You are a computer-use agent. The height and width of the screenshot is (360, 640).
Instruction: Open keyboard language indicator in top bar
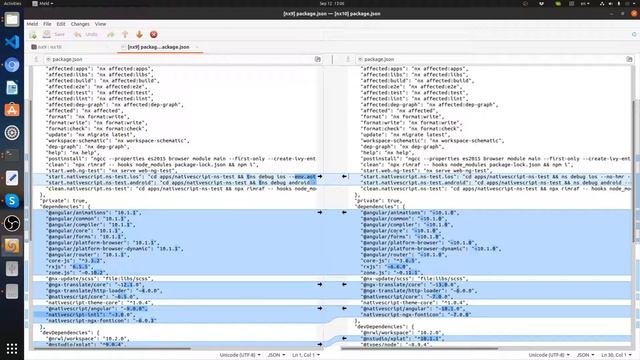coord(585,3)
